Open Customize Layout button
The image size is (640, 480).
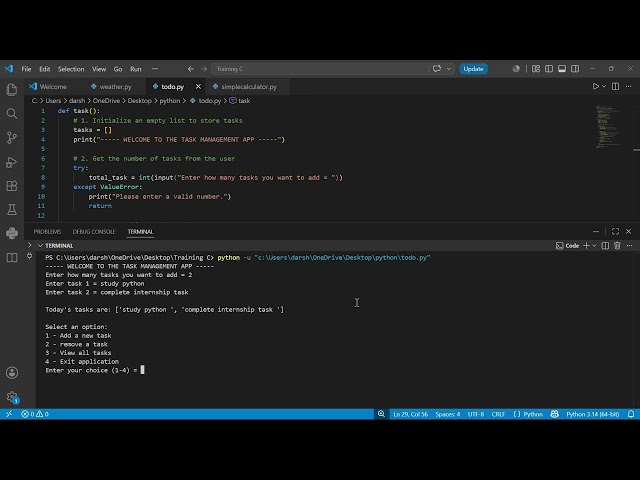coord(536,69)
